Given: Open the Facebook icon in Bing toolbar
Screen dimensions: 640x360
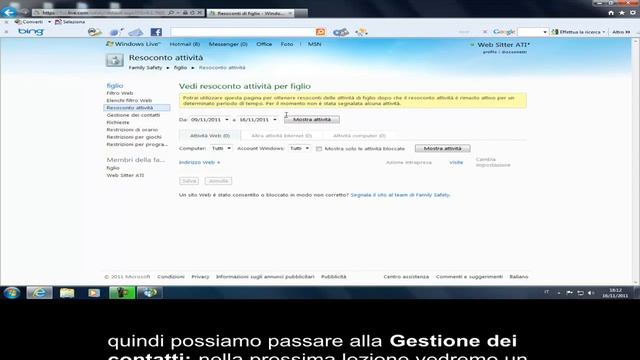Looking at the screenshot, I should [x=156, y=32].
